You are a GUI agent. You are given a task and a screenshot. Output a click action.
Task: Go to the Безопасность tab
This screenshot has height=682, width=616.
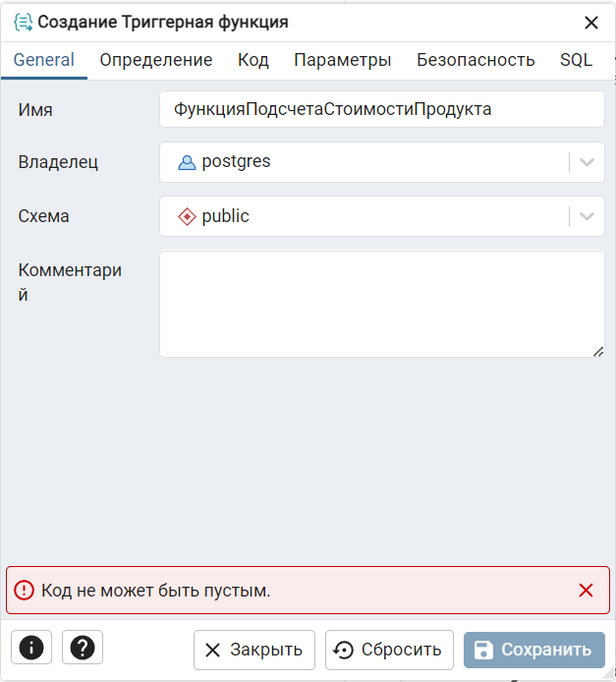pos(476,60)
